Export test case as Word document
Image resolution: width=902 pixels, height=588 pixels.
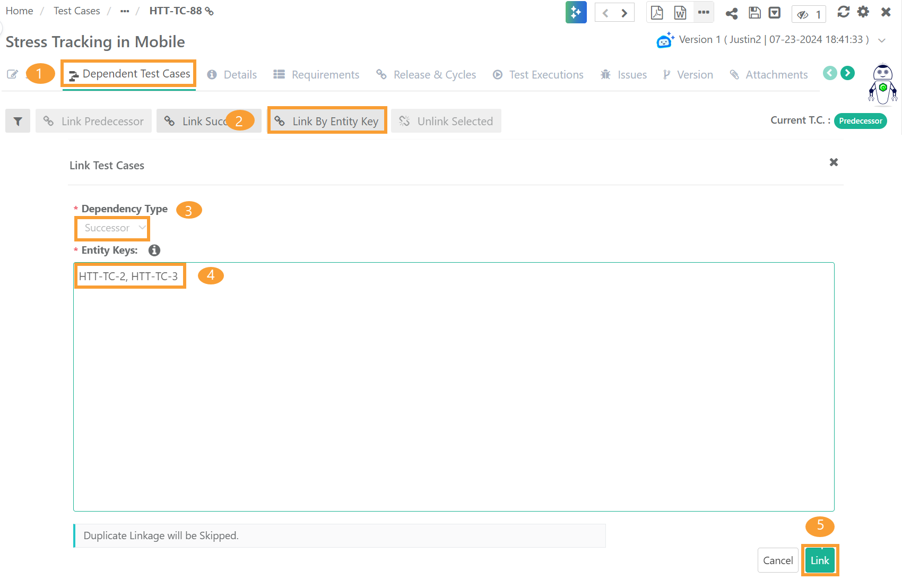(x=680, y=13)
